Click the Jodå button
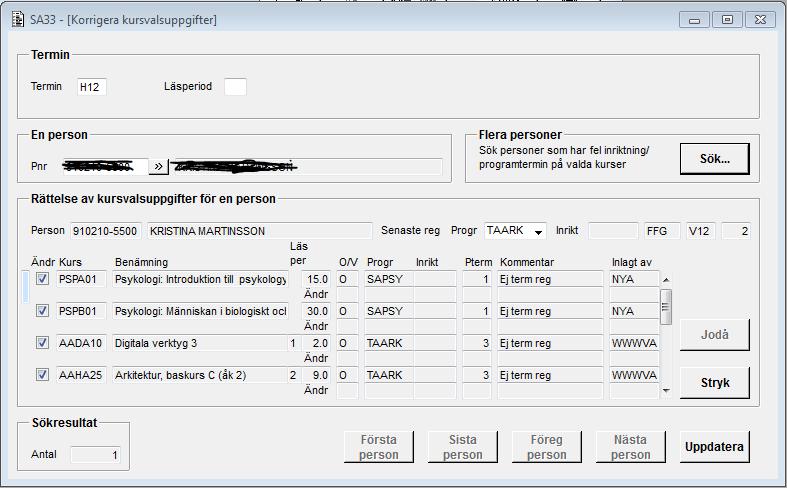 (x=715, y=334)
